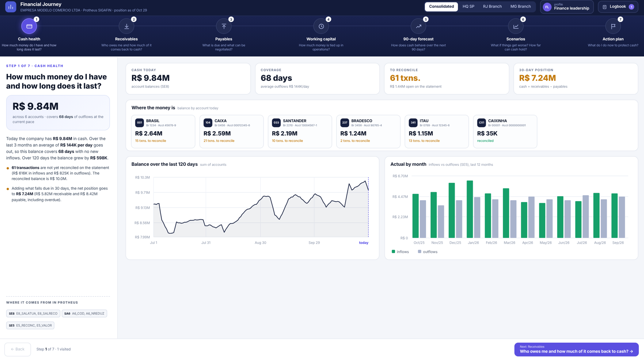Select the 033 Santander bank badge
644x358 pixels.
coord(276,123)
